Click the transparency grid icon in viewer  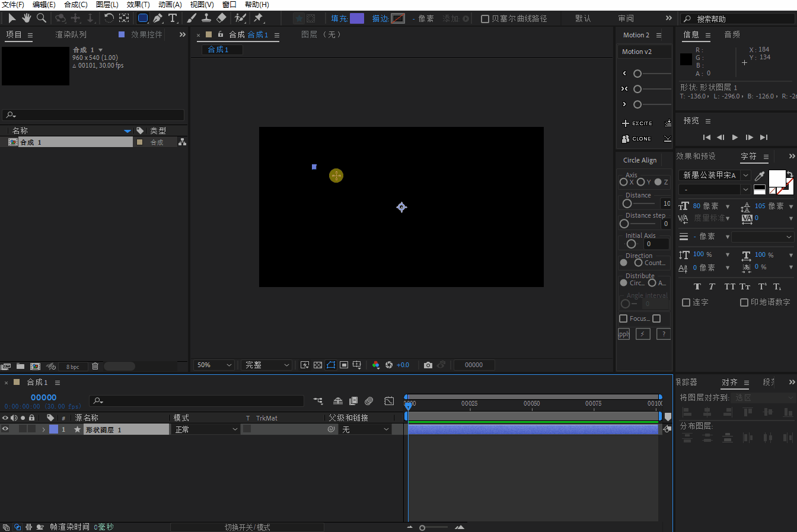(318, 365)
